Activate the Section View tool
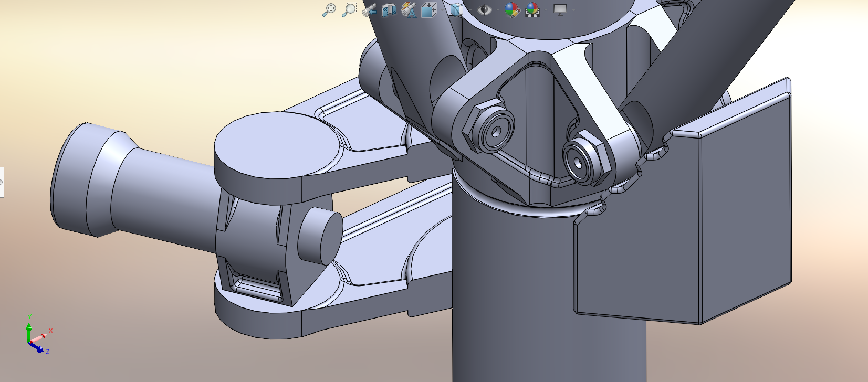 point(389,10)
